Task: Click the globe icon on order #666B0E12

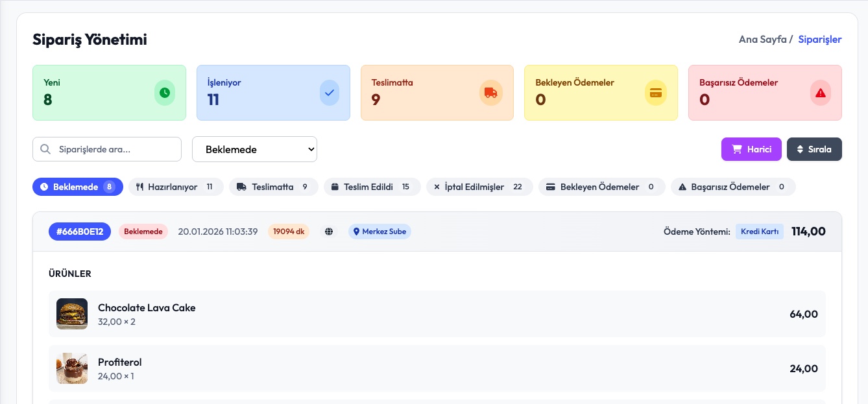Action: (329, 231)
